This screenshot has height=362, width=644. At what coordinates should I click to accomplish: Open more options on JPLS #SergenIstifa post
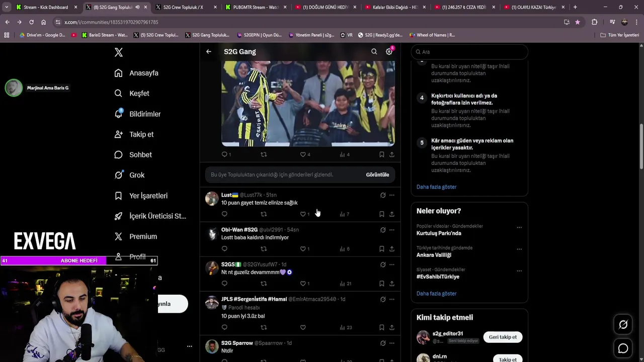pyautogui.click(x=392, y=299)
